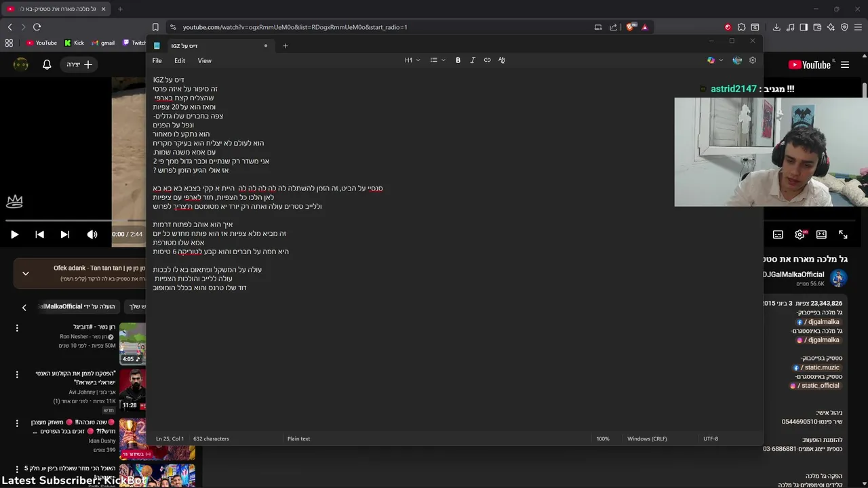Image resolution: width=868 pixels, height=488 pixels.
Task: Open the 100% zoom status control
Action: click(603, 439)
